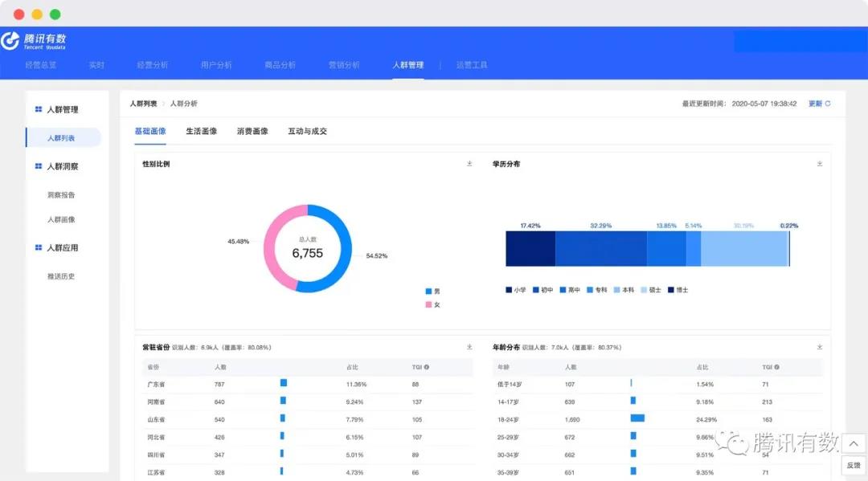This screenshot has width=868, height=481.
Task: Click the 四川省 row in province table
Action: click(x=307, y=455)
